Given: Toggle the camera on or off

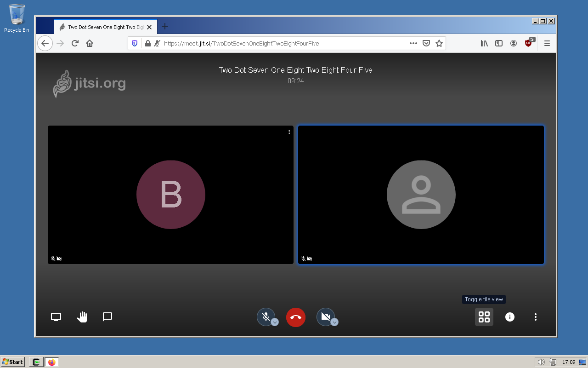Looking at the screenshot, I should 325,317.
